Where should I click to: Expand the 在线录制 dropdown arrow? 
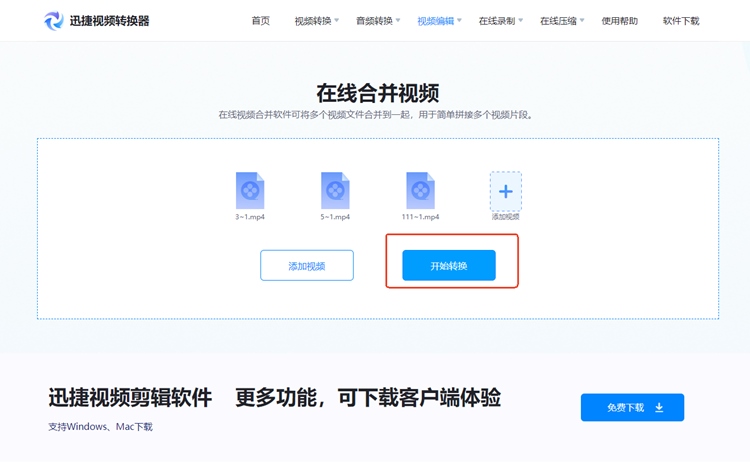click(x=520, y=20)
